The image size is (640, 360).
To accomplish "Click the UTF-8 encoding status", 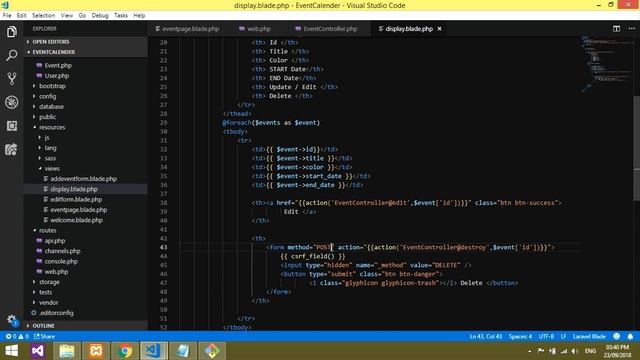I will pos(546,336).
